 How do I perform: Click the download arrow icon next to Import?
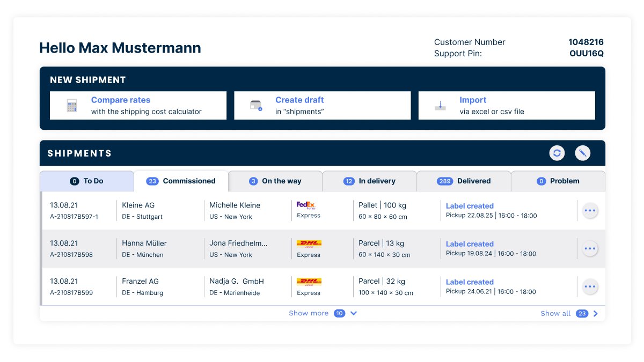(440, 106)
